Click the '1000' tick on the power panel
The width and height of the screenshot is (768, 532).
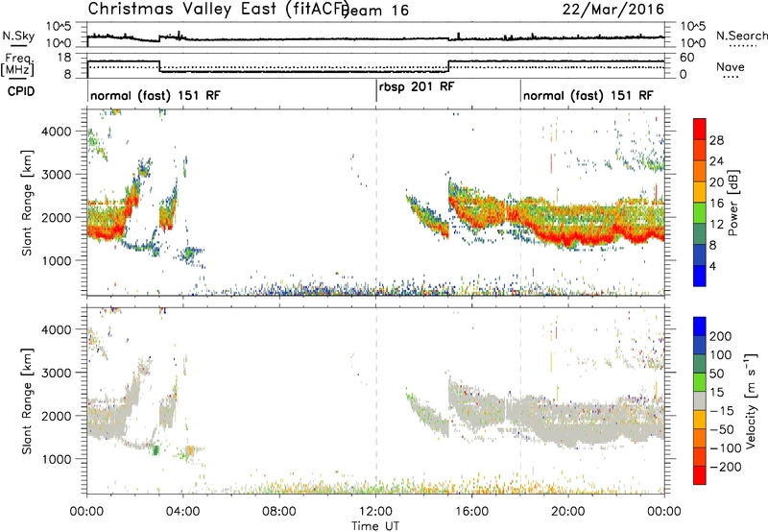click(57, 260)
